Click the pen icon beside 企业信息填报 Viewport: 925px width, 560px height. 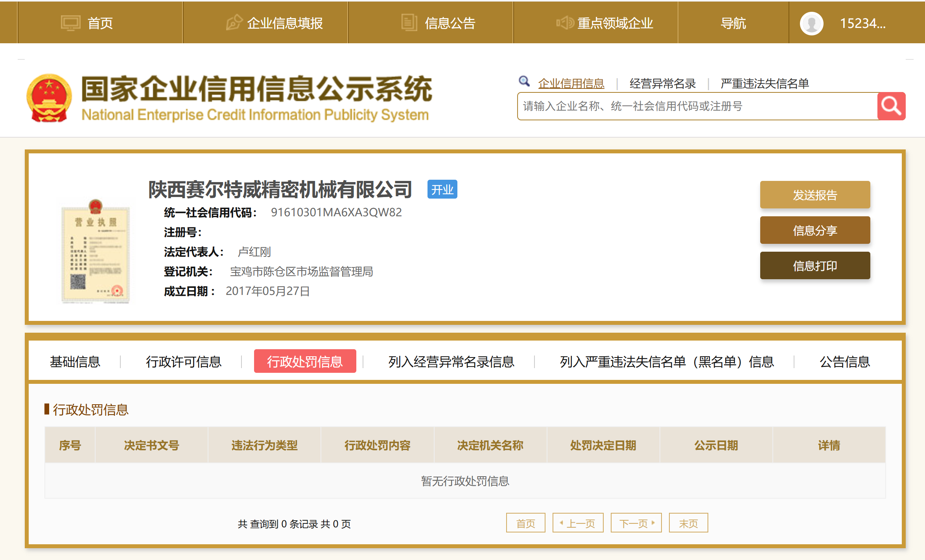tap(234, 22)
